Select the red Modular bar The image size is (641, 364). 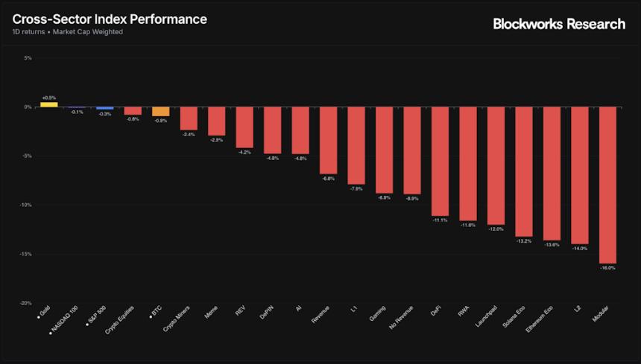point(607,185)
